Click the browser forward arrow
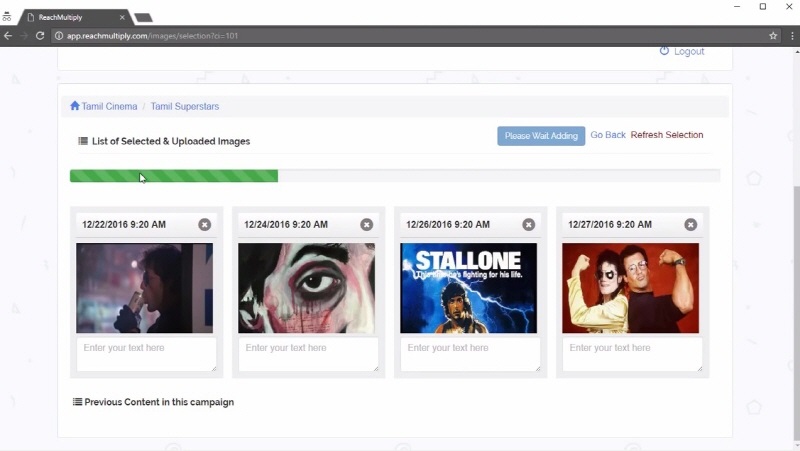800x451 pixels. 23,36
